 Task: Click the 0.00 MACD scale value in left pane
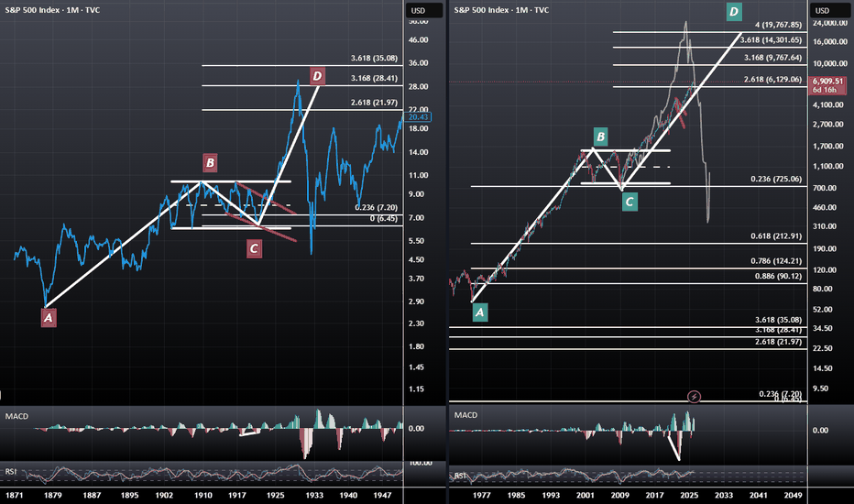point(416,429)
